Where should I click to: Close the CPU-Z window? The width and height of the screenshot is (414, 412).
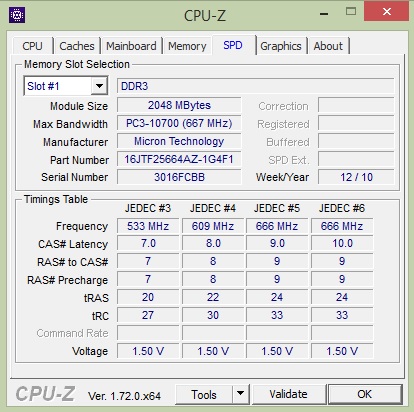coord(386,12)
